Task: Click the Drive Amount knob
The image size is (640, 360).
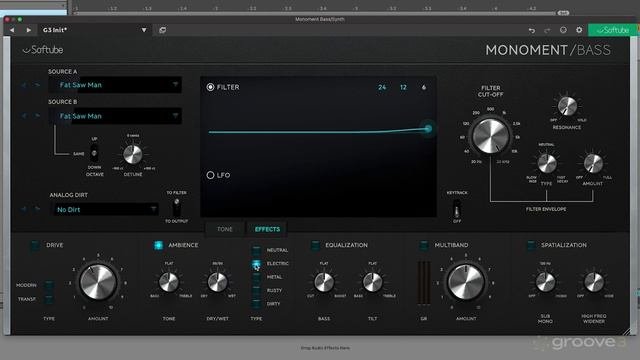Action: (x=98, y=282)
